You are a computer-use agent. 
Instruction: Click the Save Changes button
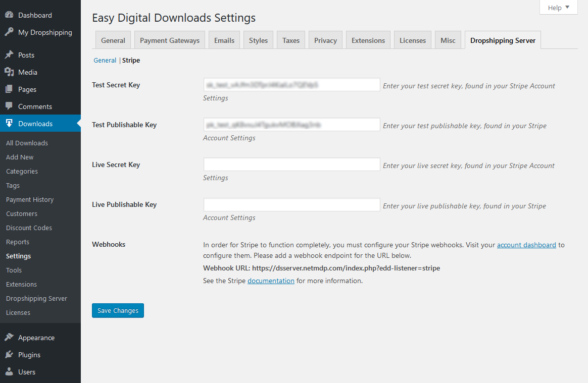(x=118, y=310)
